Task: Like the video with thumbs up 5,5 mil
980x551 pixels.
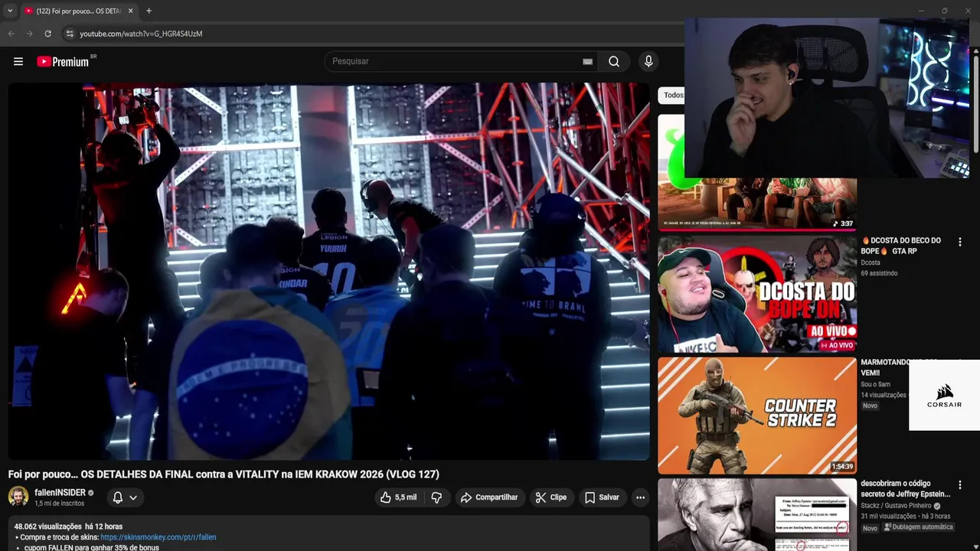Action: tap(398, 497)
